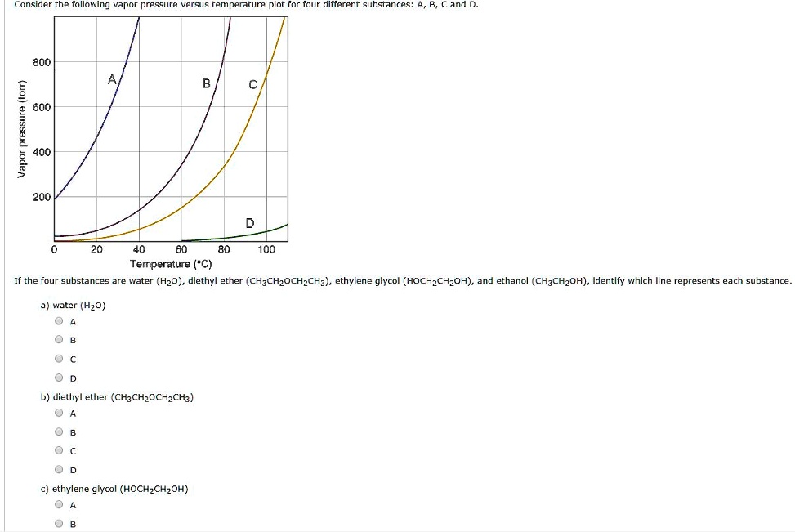Click the Temperature axis label
This screenshot has height=532, width=795.
tap(170, 263)
